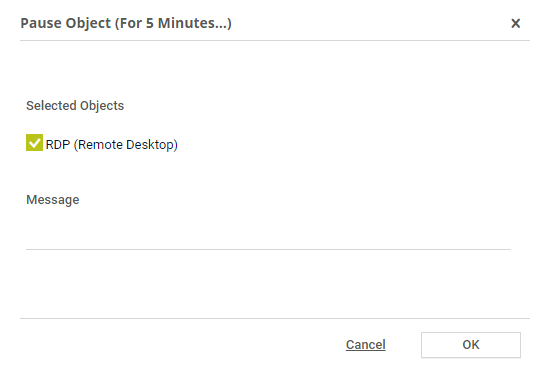Cancel the pause object action

365,345
